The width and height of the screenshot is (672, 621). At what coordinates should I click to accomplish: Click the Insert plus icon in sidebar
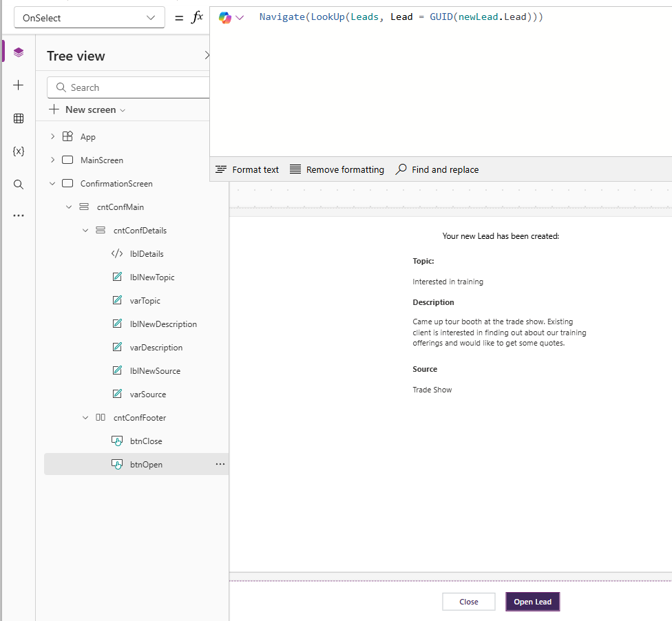pyautogui.click(x=19, y=85)
